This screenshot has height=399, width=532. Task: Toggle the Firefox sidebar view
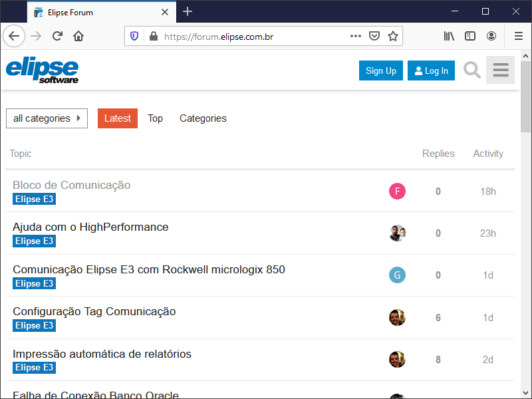point(470,36)
